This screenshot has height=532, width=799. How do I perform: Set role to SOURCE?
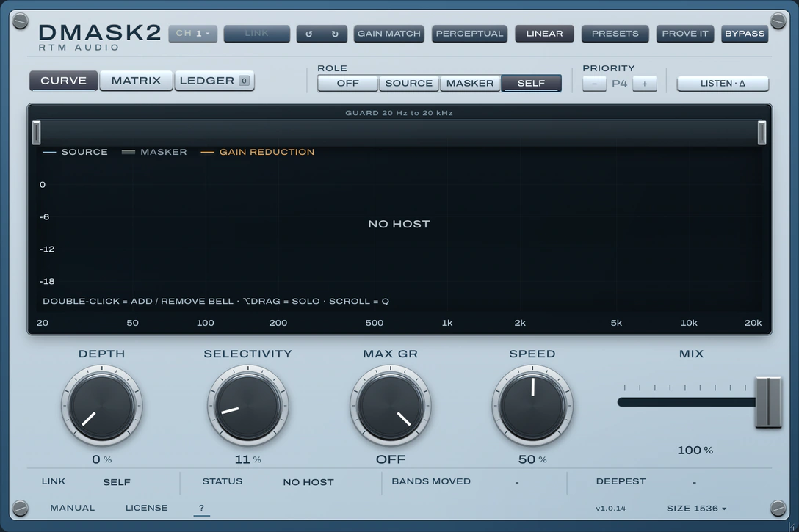408,83
